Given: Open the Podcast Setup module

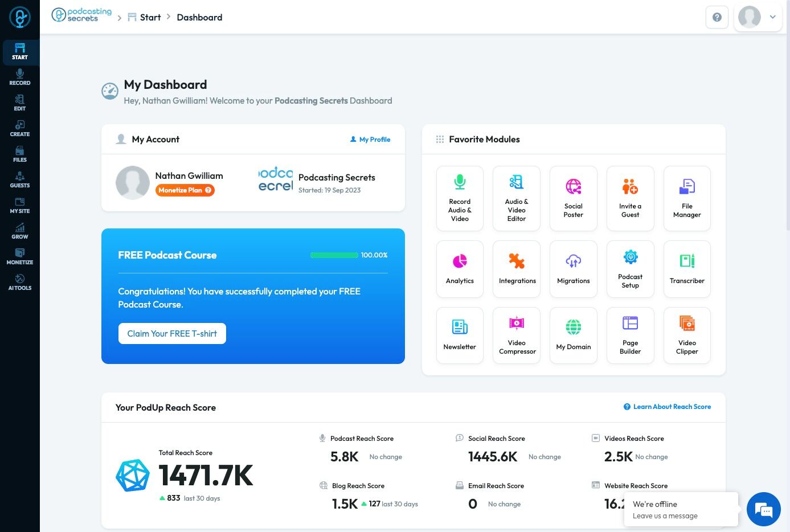Looking at the screenshot, I should (631, 269).
